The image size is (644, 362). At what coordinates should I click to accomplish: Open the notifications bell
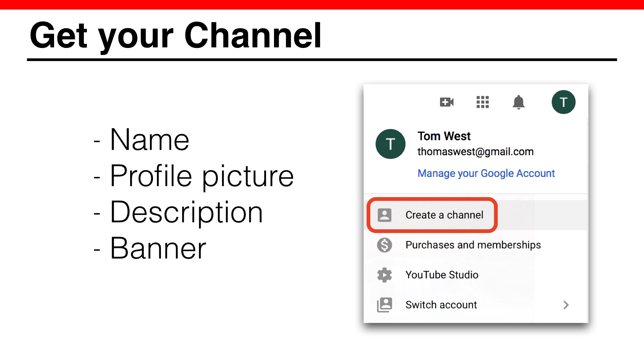point(519,102)
